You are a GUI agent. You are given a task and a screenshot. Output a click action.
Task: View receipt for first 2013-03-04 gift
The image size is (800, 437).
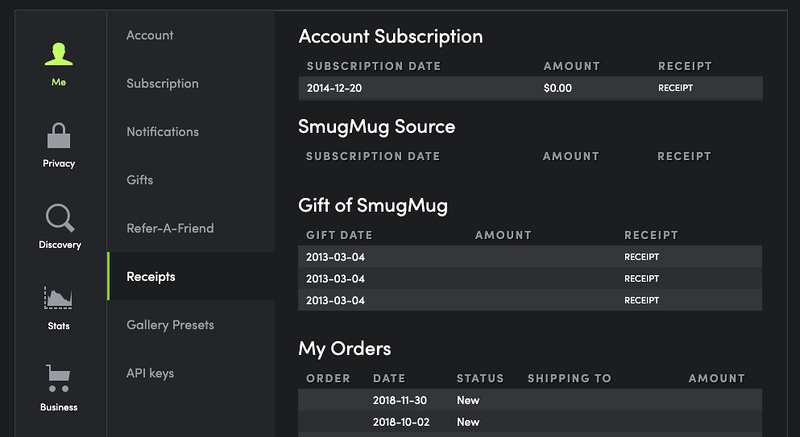coord(642,257)
